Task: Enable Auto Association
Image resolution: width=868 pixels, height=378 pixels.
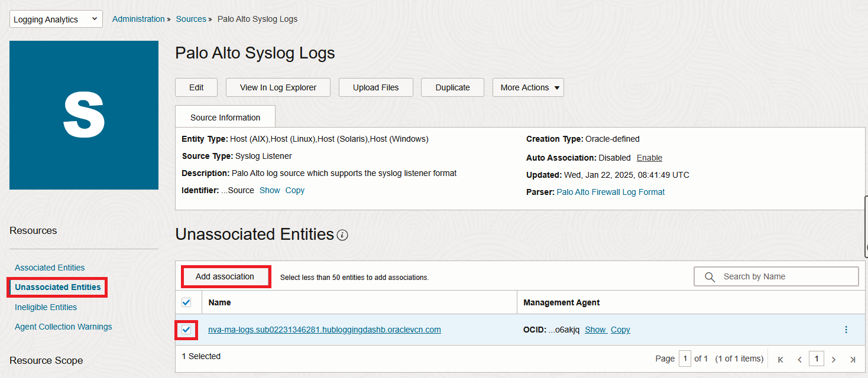Action: (x=649, y=158)
